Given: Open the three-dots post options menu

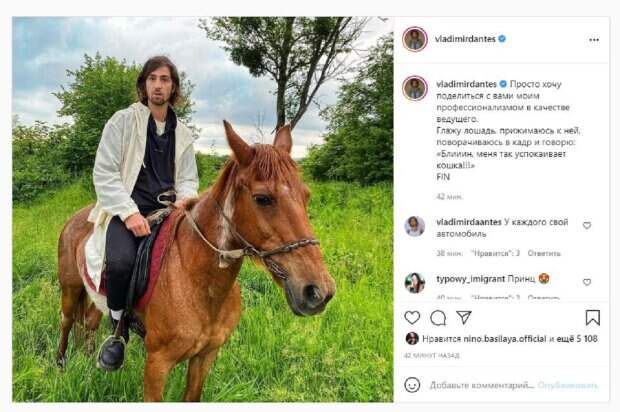Looking at the screenshot, I should coord(593,40).
